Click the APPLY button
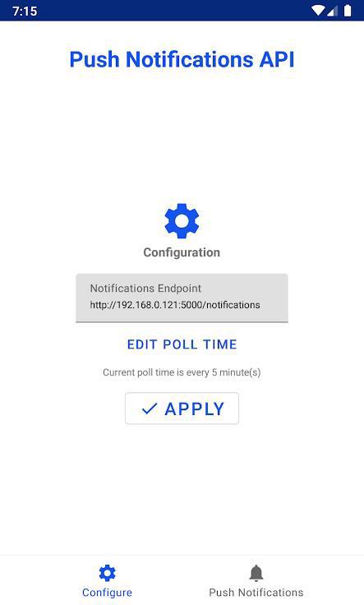Image resolution: width=364 pixels, height=605 pixels. (x=182, y=409)
